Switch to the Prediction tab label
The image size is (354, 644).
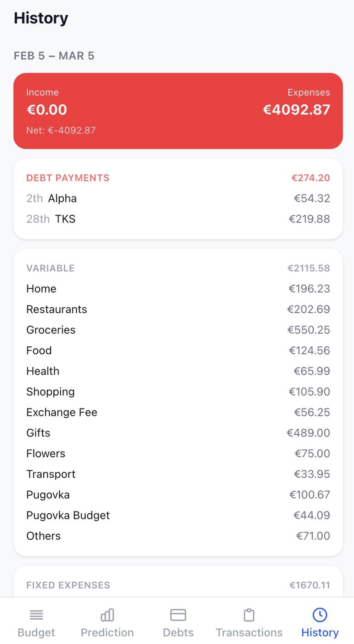point(107,632)
